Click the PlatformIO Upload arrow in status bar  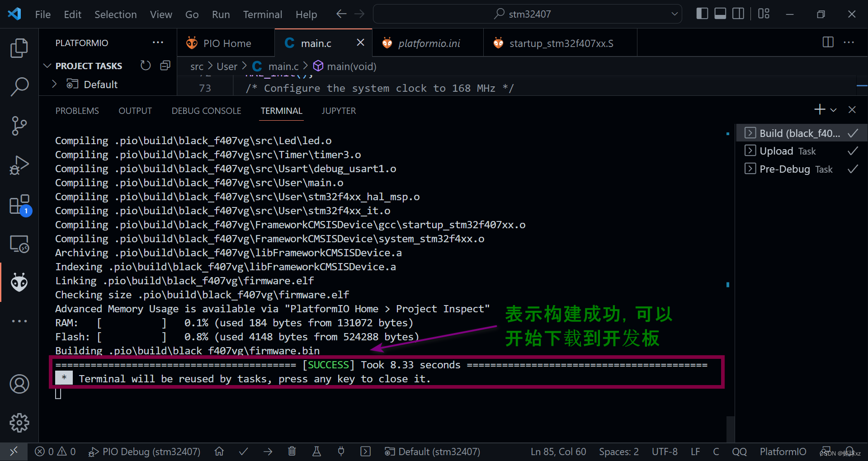tap(268, 452)
